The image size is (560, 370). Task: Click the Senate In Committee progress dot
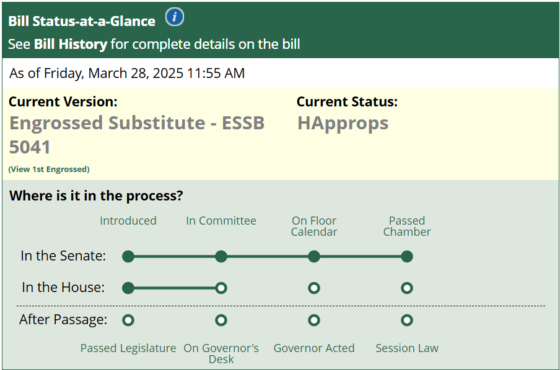[221, 256]
